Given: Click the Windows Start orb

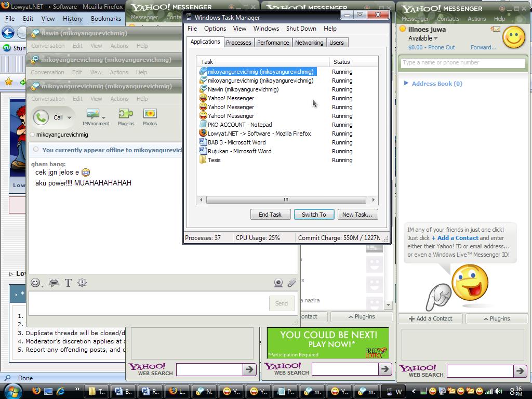Looking at the screenshot, I should pos(14,391).
